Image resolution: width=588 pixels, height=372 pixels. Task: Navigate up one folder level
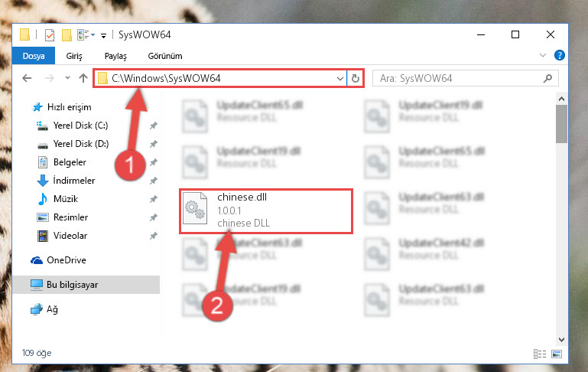(x=83, y=78)
